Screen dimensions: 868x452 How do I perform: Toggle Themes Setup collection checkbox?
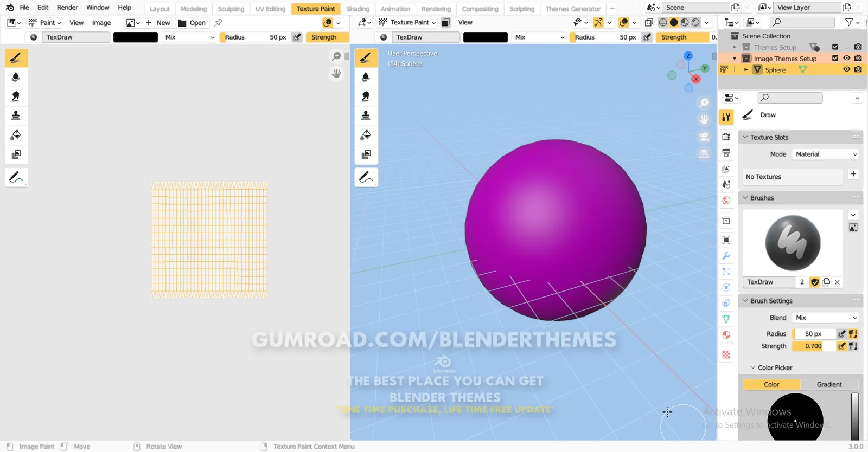pos(835,47)
